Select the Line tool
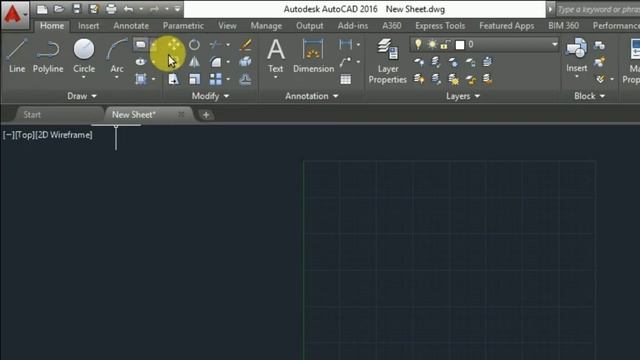Image resolution: width=640 pixels, height=360 pixels. [17, 56]
